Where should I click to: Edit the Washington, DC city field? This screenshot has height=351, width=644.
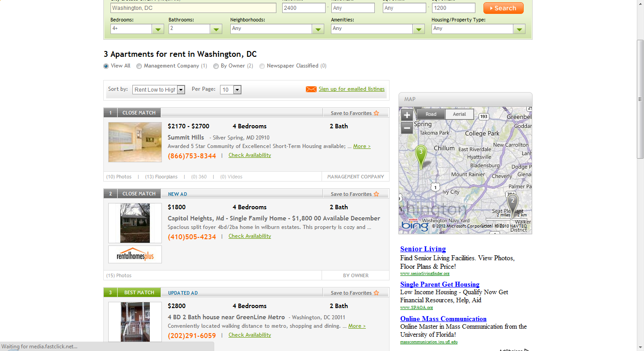[x=193, y=8]
